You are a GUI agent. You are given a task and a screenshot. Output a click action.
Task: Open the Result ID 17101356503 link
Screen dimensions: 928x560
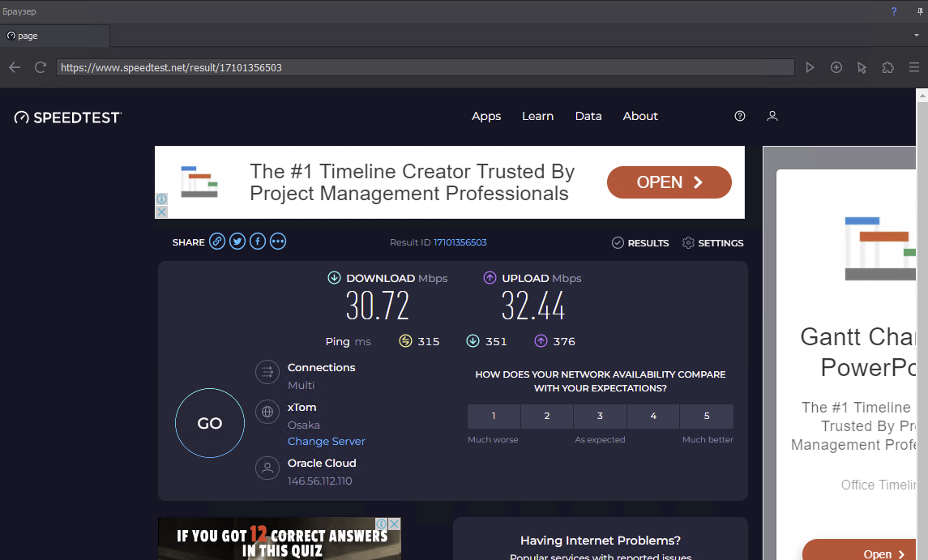point(460,242)
